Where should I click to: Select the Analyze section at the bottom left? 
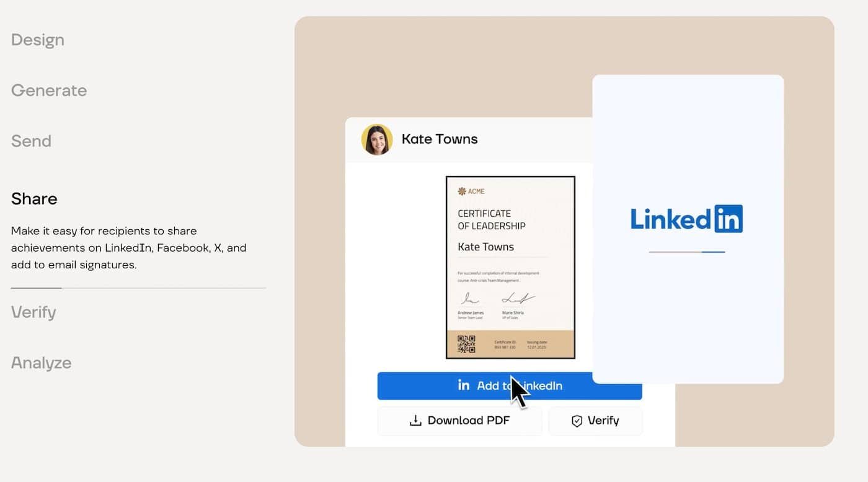pyautogui.click(x=41, y=362)
